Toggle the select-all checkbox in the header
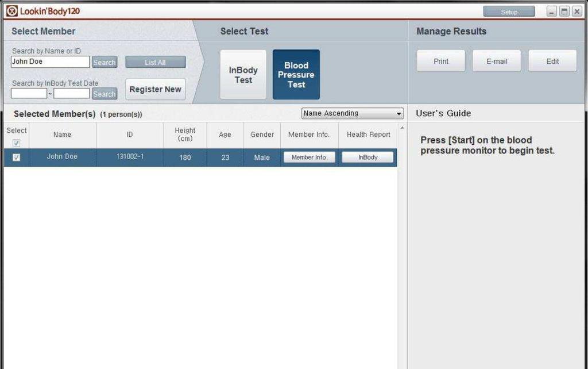 [x=16, y=143]
